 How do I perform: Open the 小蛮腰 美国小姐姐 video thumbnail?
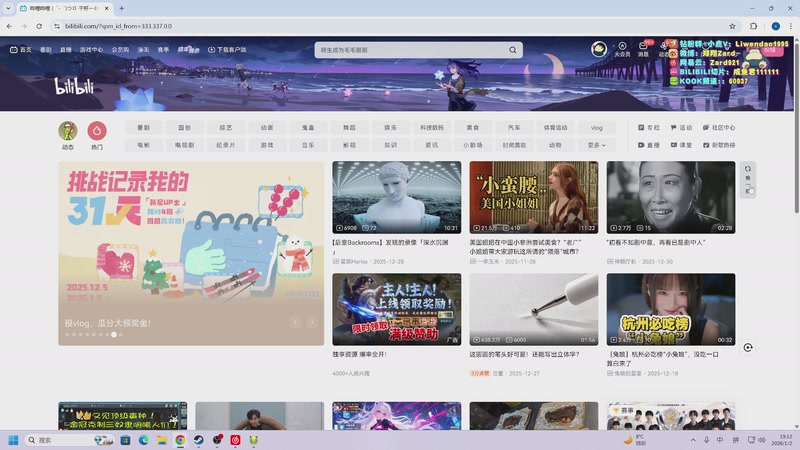[534, 197]
